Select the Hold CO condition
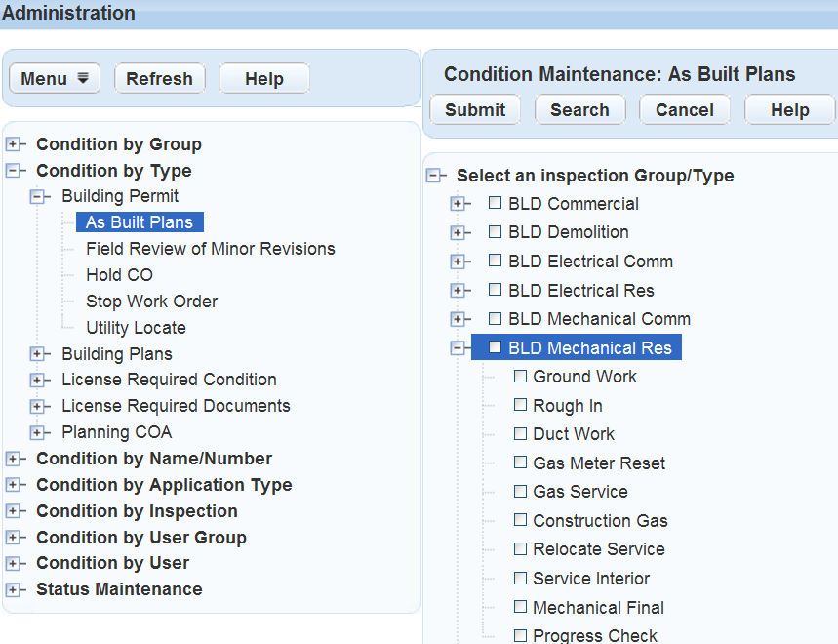 tap(119, 275)
